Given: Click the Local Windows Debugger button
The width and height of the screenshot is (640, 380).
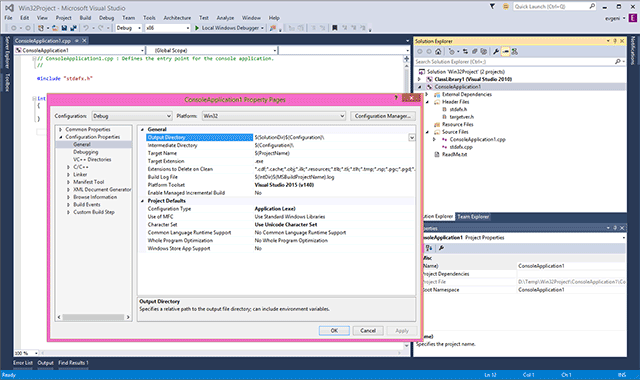Looking at the screenshot, I should pyautogui.click(x=230, y=28).
